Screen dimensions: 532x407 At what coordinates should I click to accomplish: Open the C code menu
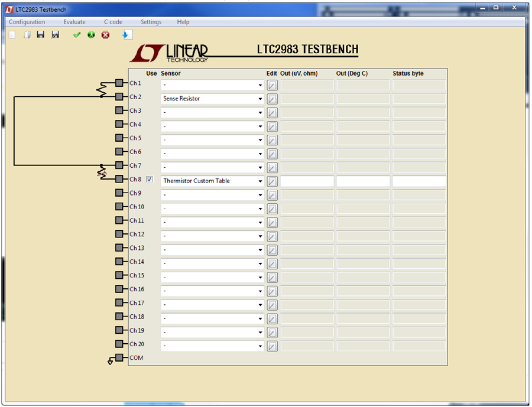pyautogui.click(x=113, y=22)
